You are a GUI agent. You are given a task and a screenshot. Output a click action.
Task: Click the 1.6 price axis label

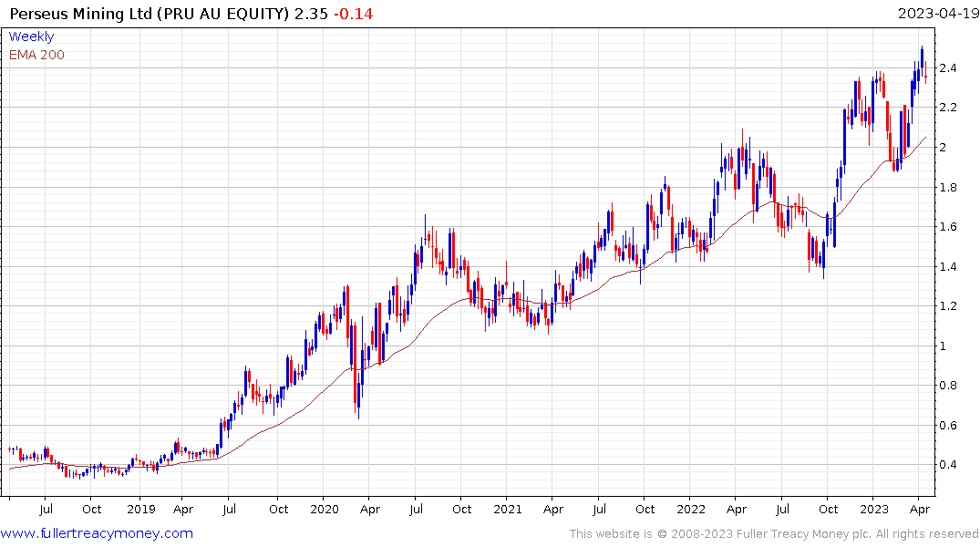click(947, 227)
